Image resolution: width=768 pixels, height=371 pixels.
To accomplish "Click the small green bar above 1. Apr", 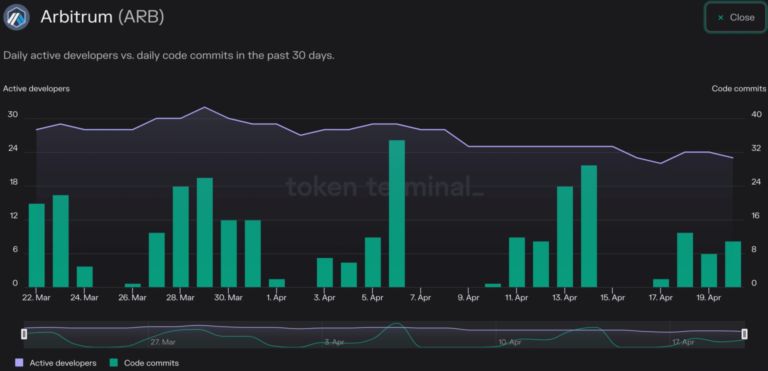I will (277, 283).
